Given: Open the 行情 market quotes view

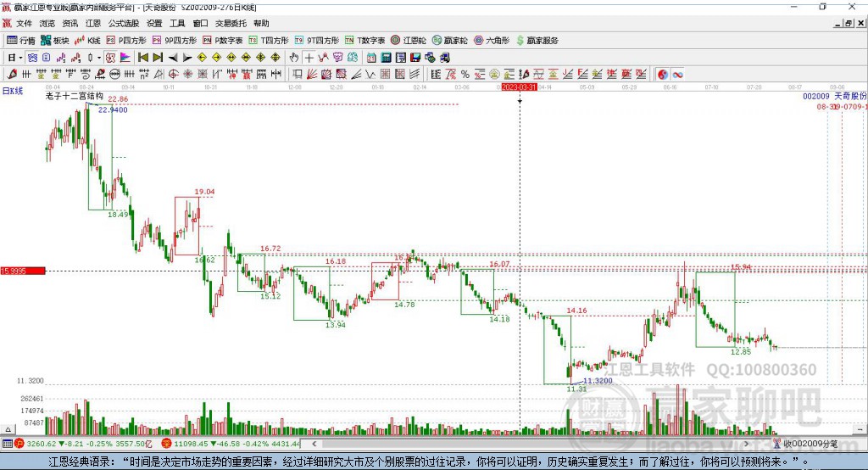Looking at the screenshot, I should click(x=21, y=41).
